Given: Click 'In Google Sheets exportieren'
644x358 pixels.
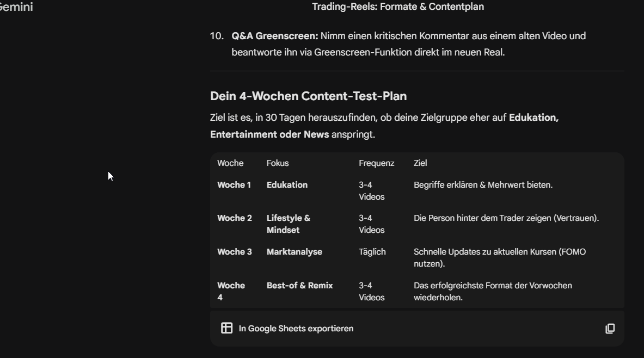Looking at the screenshot, I should click(296, 328).
